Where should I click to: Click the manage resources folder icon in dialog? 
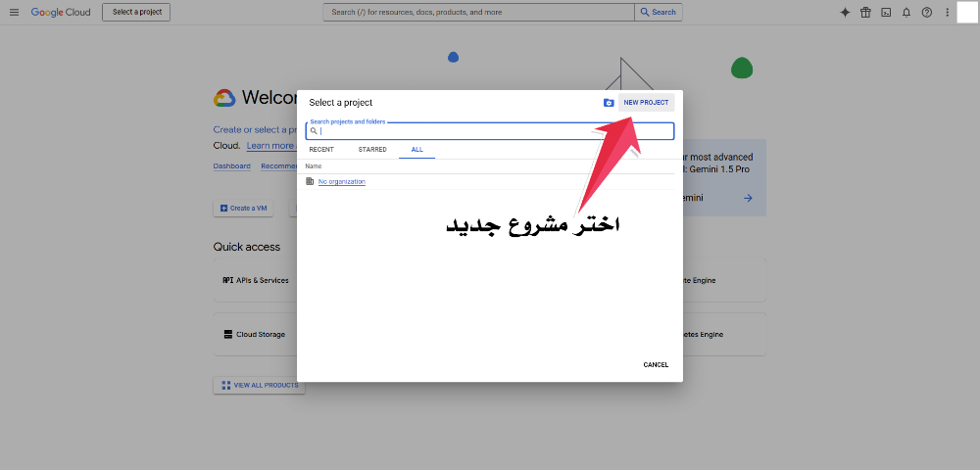609,103
